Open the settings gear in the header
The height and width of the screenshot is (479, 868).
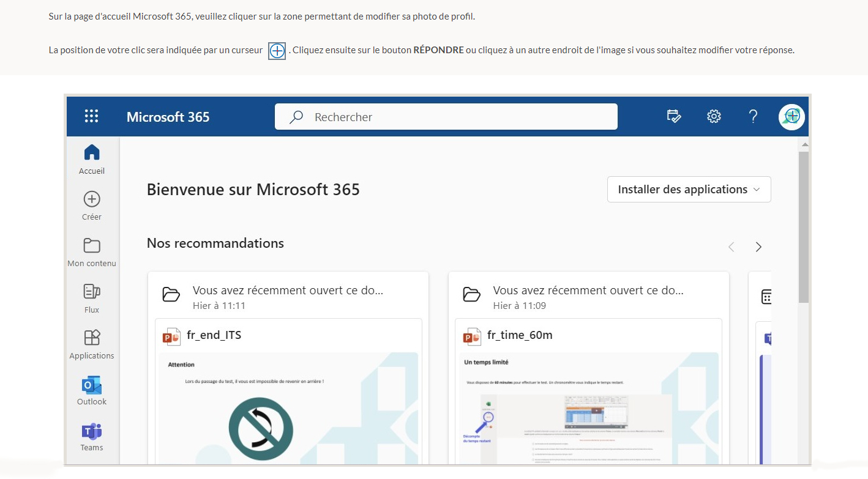(714, 116)
